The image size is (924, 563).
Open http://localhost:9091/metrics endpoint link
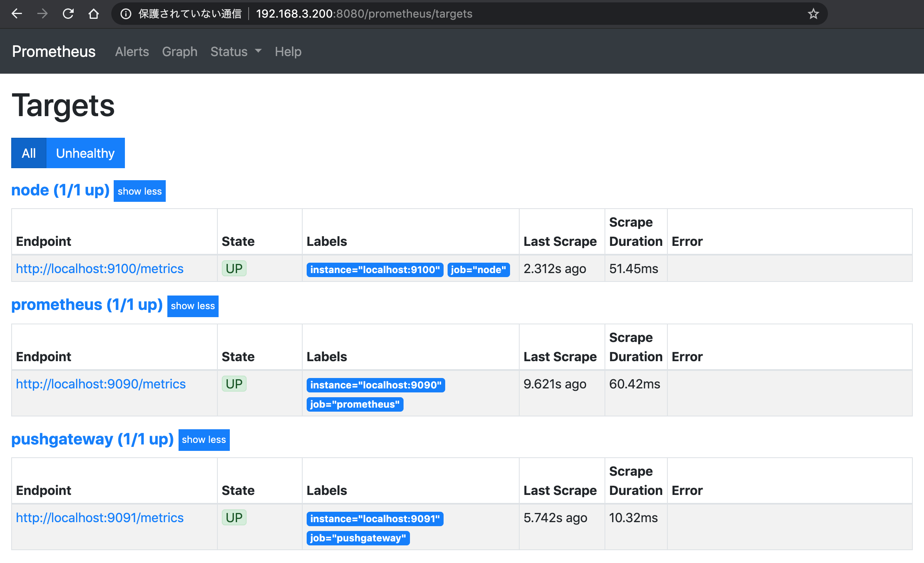point(100,517)
